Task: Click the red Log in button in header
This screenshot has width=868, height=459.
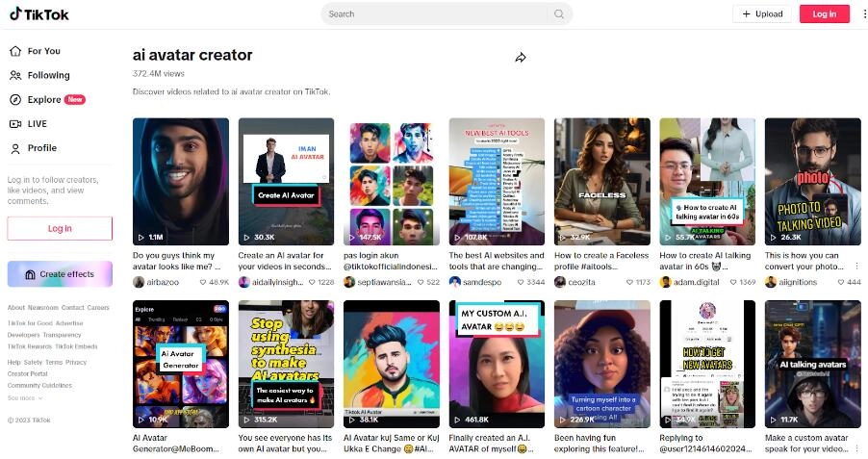Action: click(824, 14)
